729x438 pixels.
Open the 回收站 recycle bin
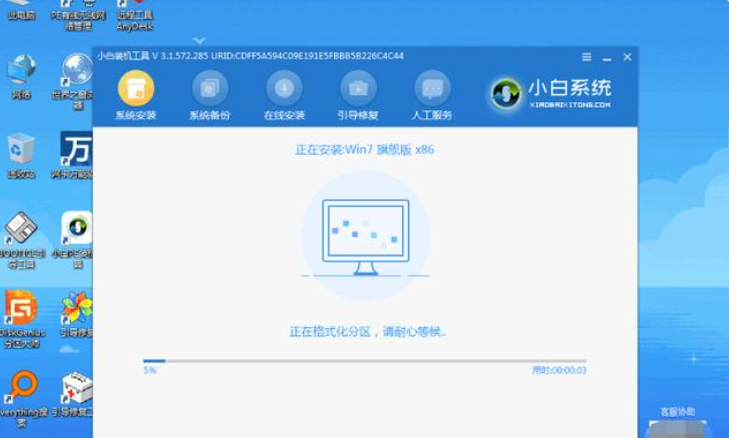point(20,154)
